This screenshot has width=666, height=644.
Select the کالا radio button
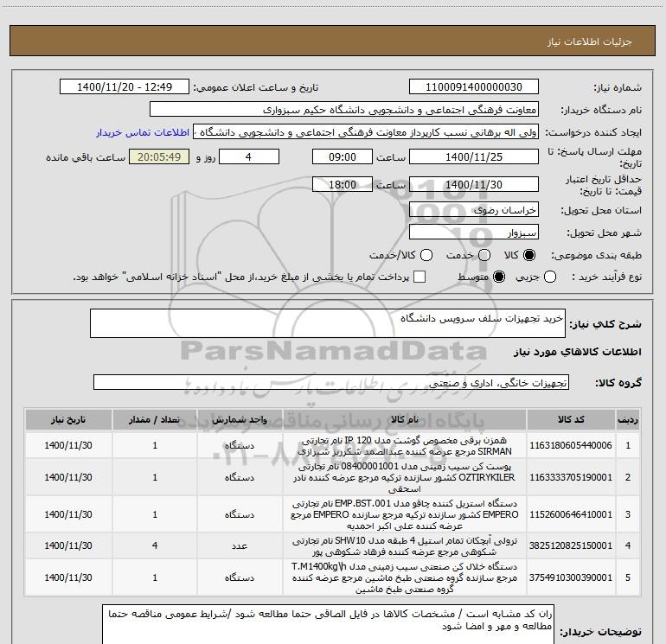529,255
